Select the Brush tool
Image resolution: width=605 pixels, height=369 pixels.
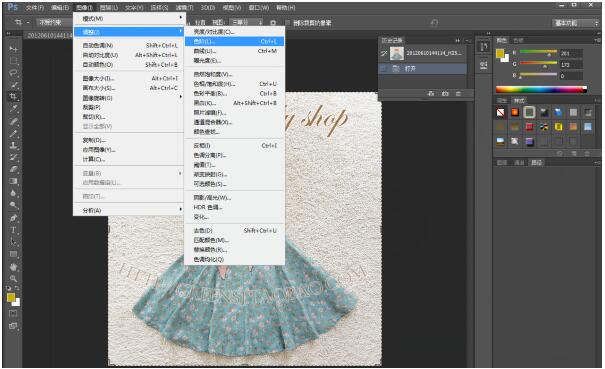tap(14, 134)
